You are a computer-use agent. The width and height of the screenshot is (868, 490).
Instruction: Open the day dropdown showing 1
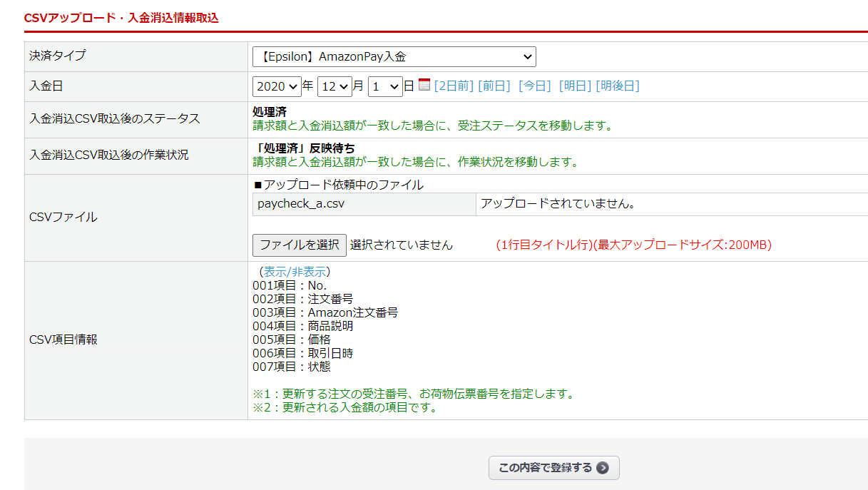pyautogui.click(x=385, y=86)
